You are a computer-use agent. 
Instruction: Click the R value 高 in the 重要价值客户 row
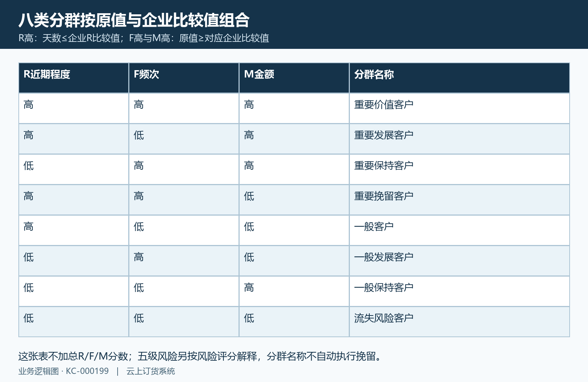[x=28, y=105]
